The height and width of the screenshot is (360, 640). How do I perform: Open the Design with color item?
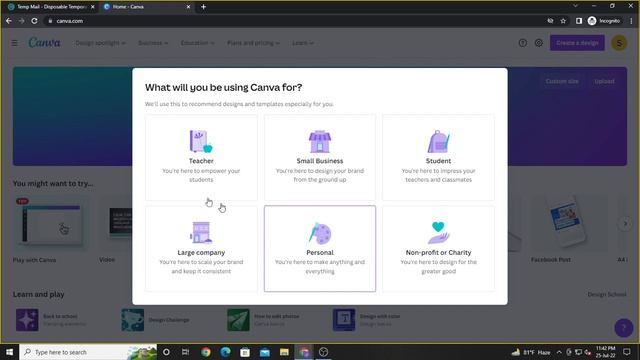click(367, 320)
